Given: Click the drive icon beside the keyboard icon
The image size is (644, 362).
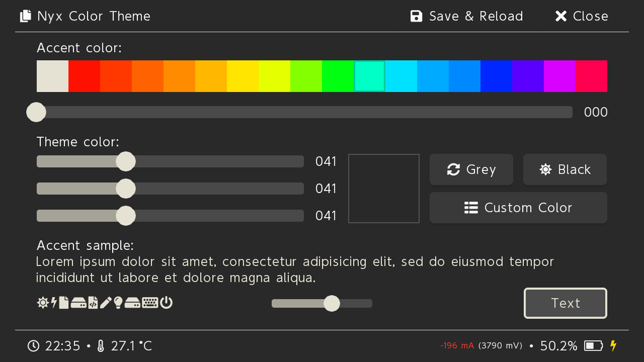Looking at the screenshot, I should pos(133,302).
